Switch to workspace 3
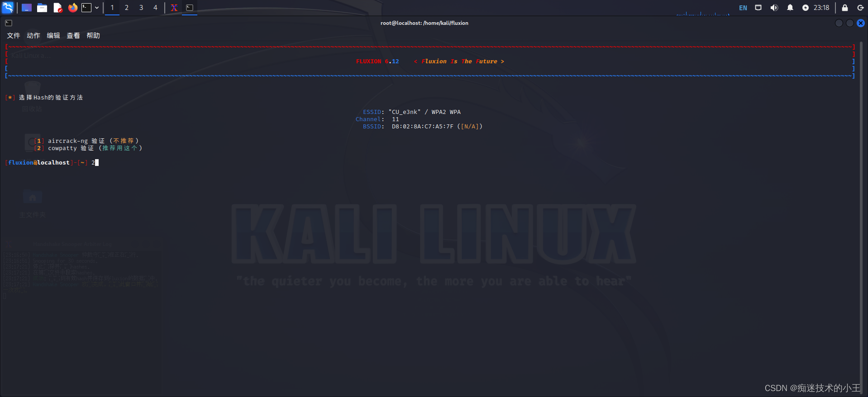Viewport: 868px width, 397px height. coord(141,8)
